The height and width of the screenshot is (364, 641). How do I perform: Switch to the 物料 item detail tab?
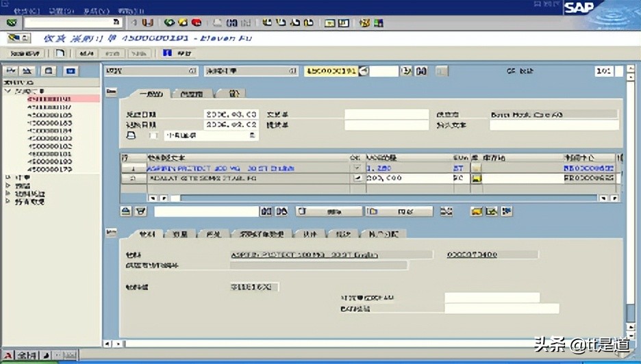147,234
